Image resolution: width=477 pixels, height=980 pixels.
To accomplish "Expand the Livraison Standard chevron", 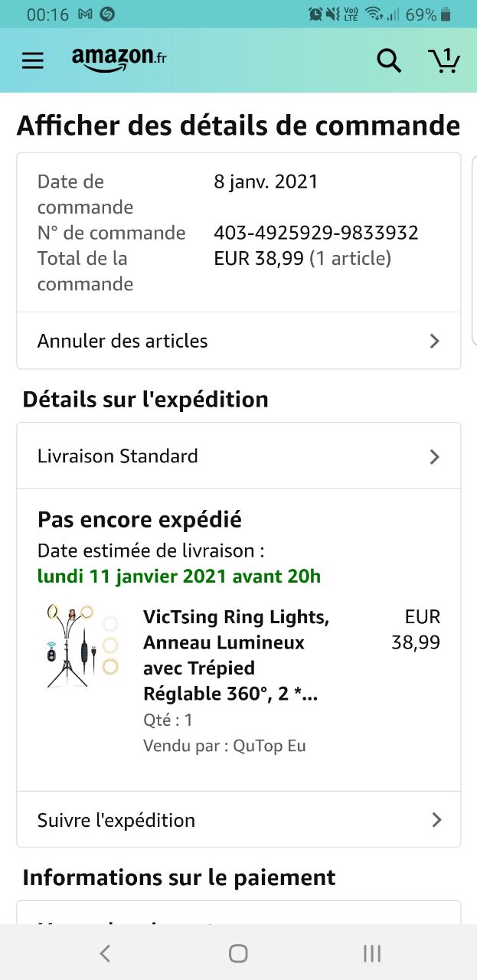I will click(x=435, y=456).
